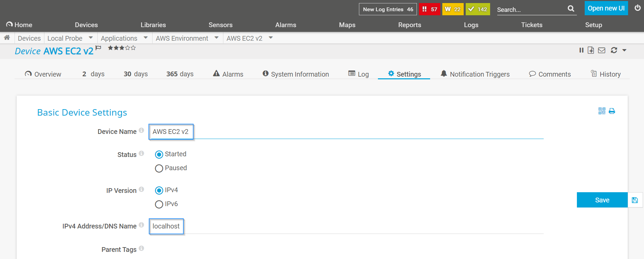Select the Paused status radio button

pos(159,168)
